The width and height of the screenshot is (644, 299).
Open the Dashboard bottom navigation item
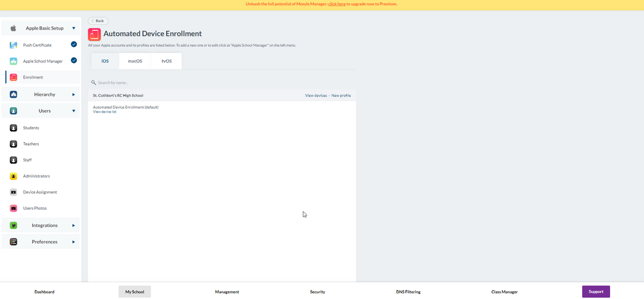coord(44,292)
